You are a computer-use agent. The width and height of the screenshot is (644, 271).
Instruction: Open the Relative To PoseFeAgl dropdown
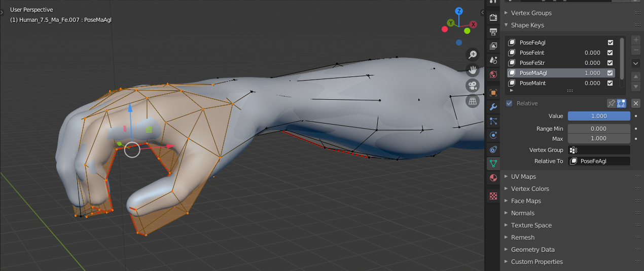tap(599, 161)
